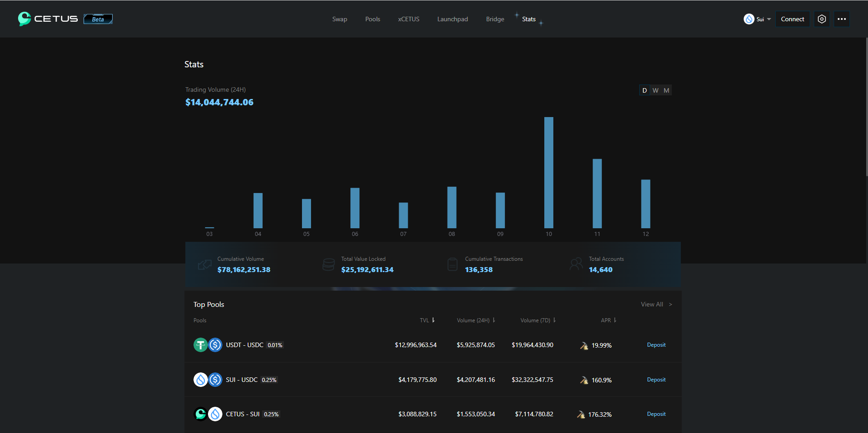Expand the Sui network dropdown arrow
The image size is (868, 433).
click(x=769, y=19)
